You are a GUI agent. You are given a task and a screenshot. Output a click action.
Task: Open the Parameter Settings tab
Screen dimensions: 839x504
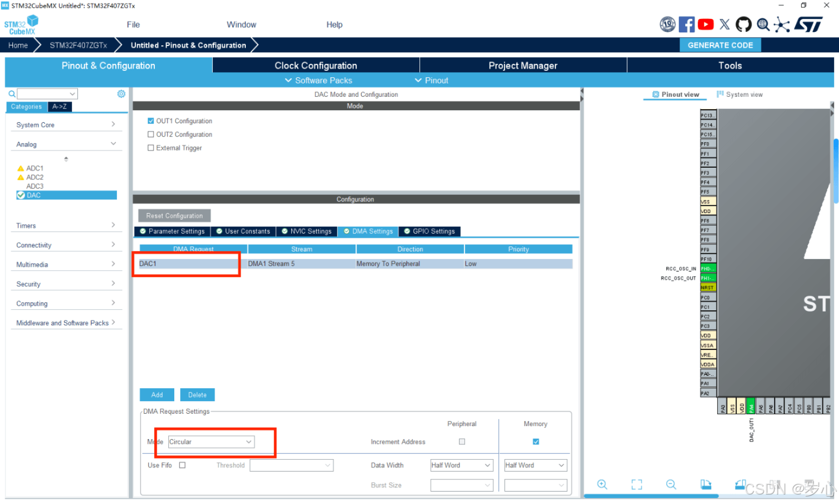[x=172, y=231]
